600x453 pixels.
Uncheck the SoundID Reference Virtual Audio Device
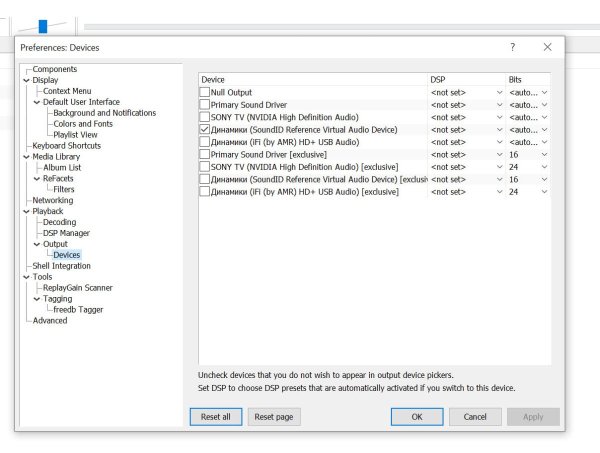point(205,129)
